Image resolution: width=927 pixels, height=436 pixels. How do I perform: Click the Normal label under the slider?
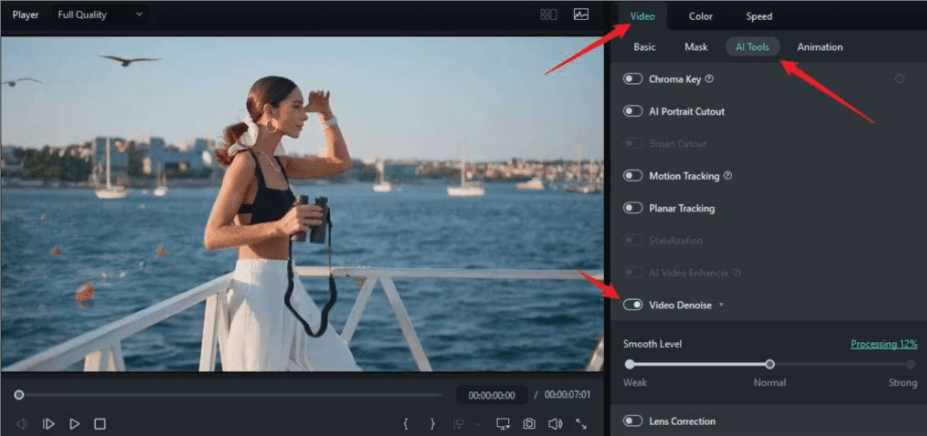769,383
